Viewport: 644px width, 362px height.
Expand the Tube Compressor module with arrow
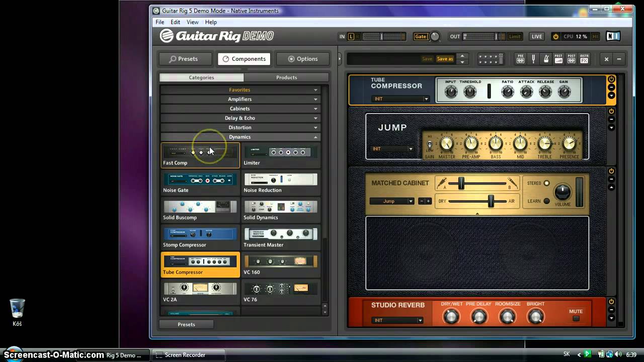point(611,96)
